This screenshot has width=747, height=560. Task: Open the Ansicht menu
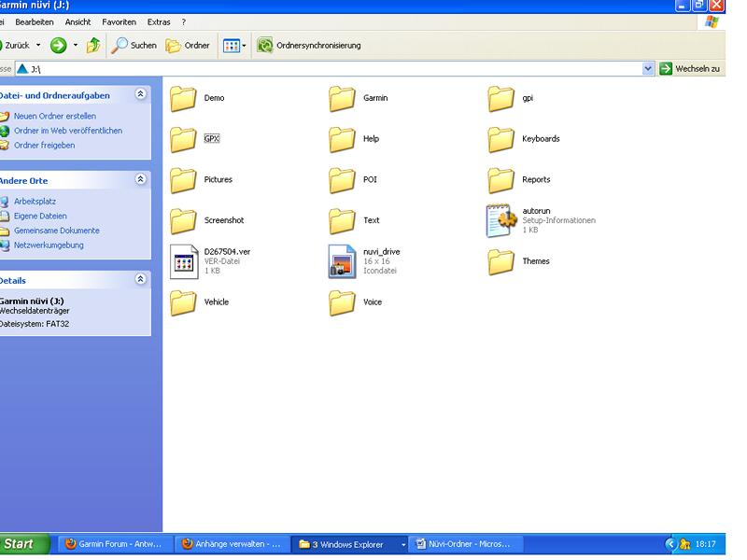pos(78,22)
